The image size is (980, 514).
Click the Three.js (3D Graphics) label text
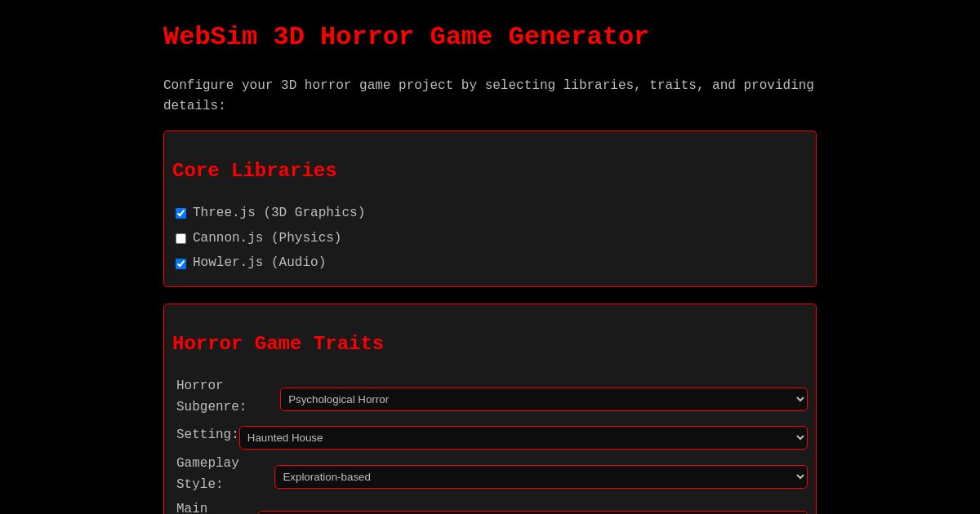click(x=278, y=213)
